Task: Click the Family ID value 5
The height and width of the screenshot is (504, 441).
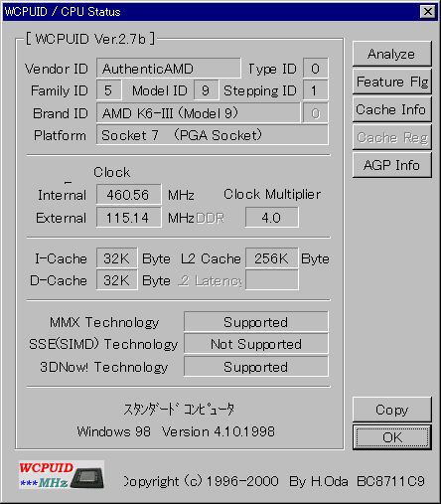Action: (109, 90)
